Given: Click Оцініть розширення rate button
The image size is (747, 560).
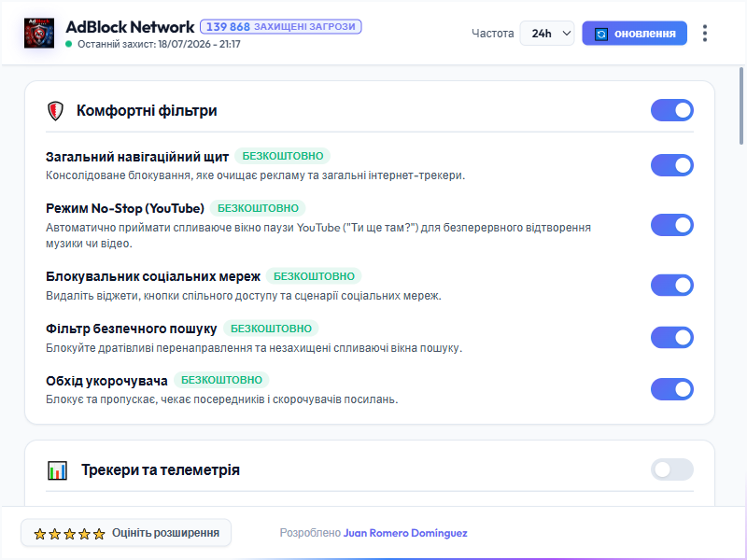Looking at the screenshot, I should click(126, 533).
